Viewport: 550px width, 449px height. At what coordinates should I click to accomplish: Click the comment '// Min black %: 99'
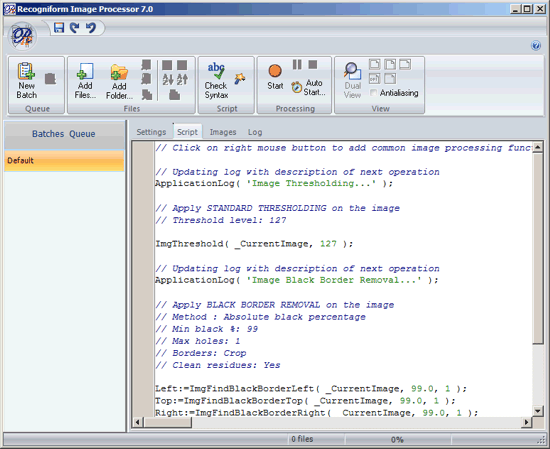(207, 329)
